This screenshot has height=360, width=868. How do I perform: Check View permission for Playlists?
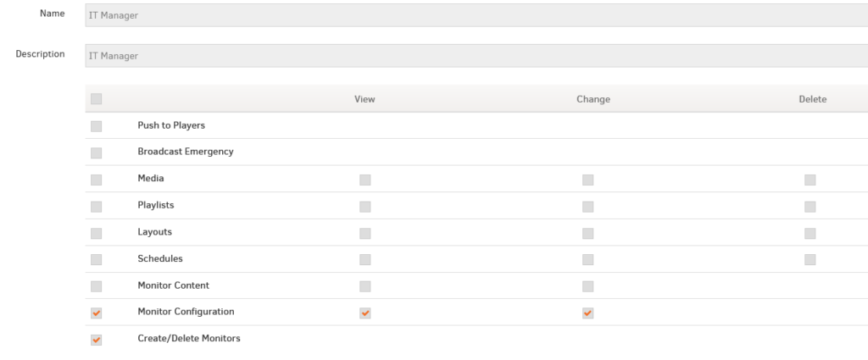pyautogui.click(x=364, y=207)
